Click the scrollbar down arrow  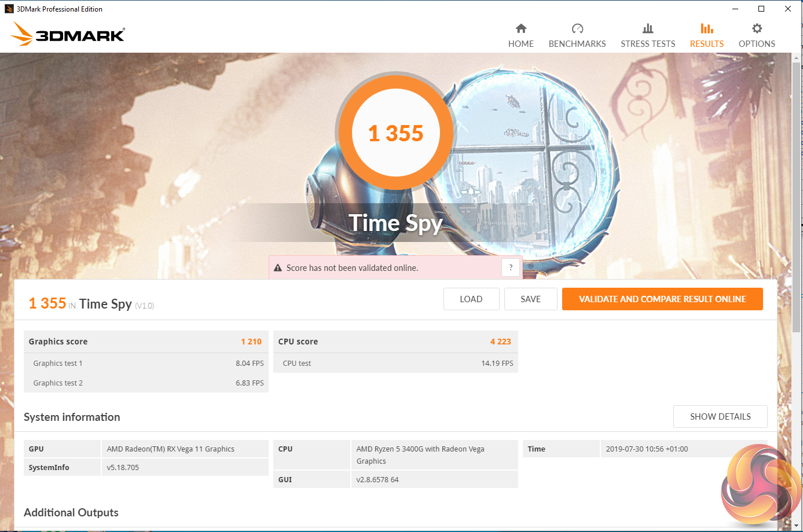pyautogui.click(x=796, y=526)
